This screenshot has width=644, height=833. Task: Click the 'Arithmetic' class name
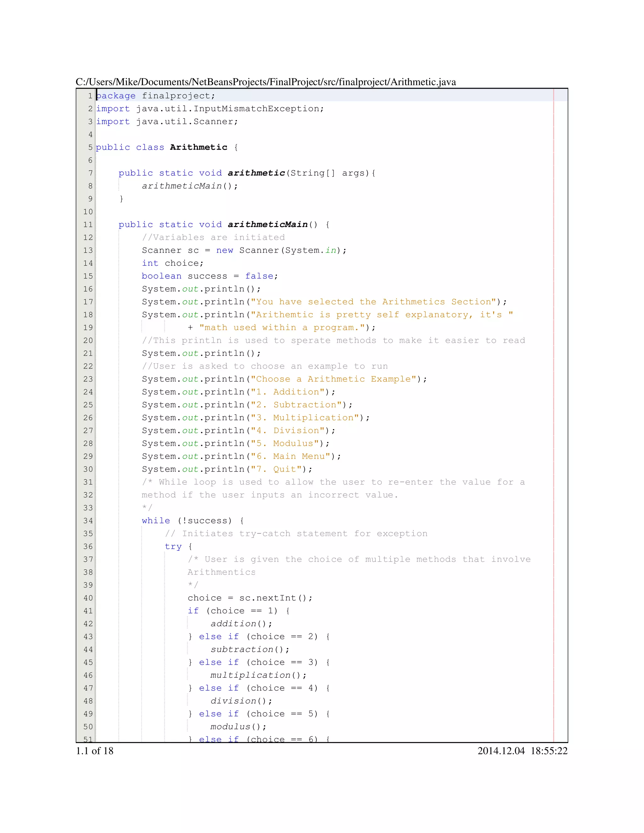(198, 147)
